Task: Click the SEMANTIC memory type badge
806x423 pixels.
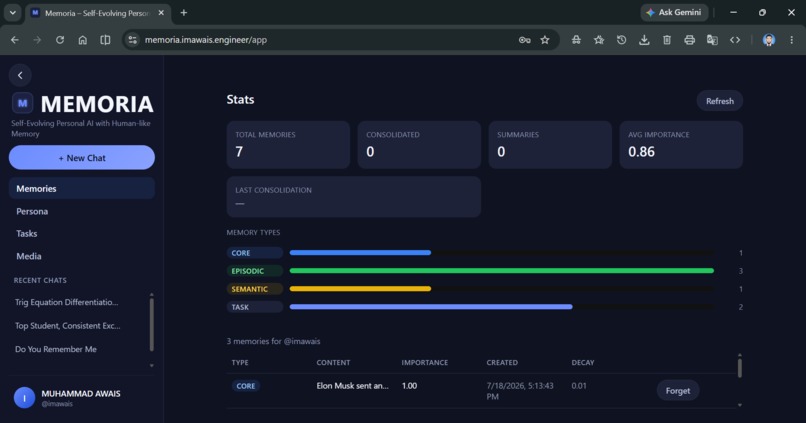Action: tap(254, 289)
